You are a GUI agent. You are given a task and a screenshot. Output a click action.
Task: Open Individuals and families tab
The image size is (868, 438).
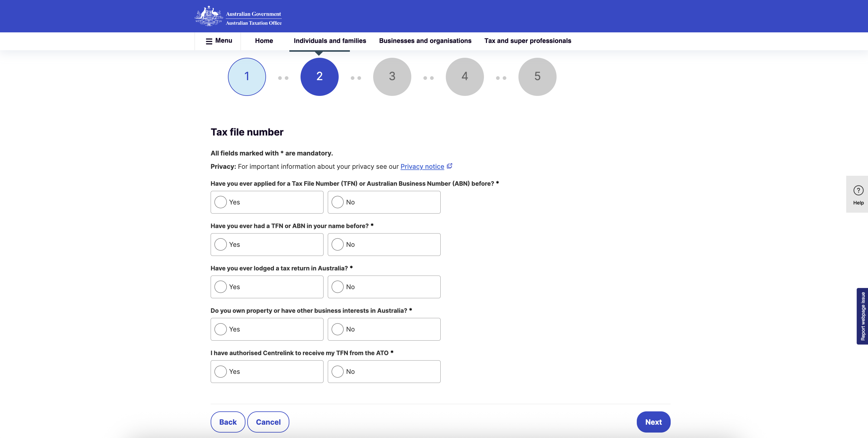click(x=330, y=41)
